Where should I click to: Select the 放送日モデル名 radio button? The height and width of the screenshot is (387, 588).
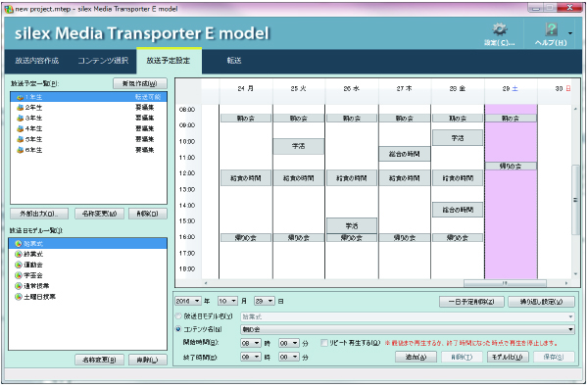point(178,316)
